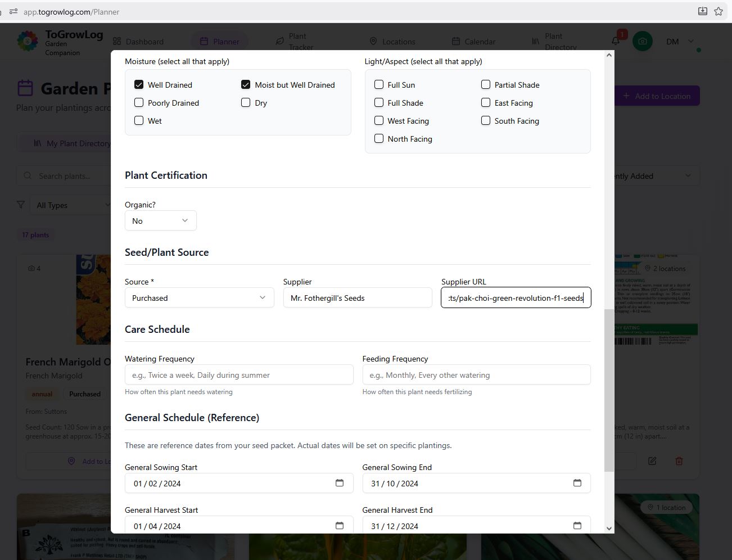This screenshot has width=732, height=560.
Task: Expand the Source dropdown showing Purchased
Action: (x=199, y=298)
